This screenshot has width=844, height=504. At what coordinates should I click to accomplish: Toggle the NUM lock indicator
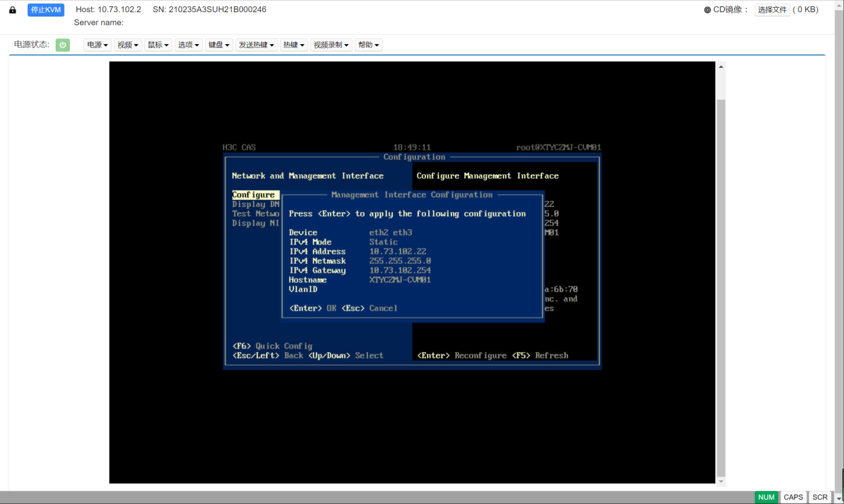(x=766, y=498)
